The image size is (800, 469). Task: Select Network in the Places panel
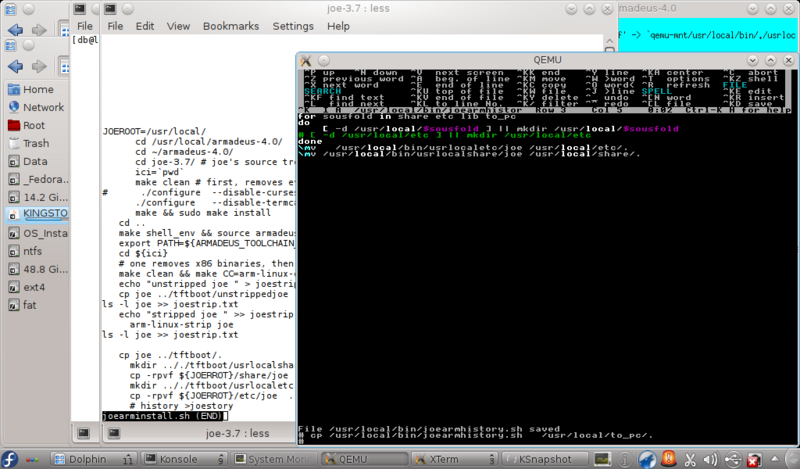43,107
